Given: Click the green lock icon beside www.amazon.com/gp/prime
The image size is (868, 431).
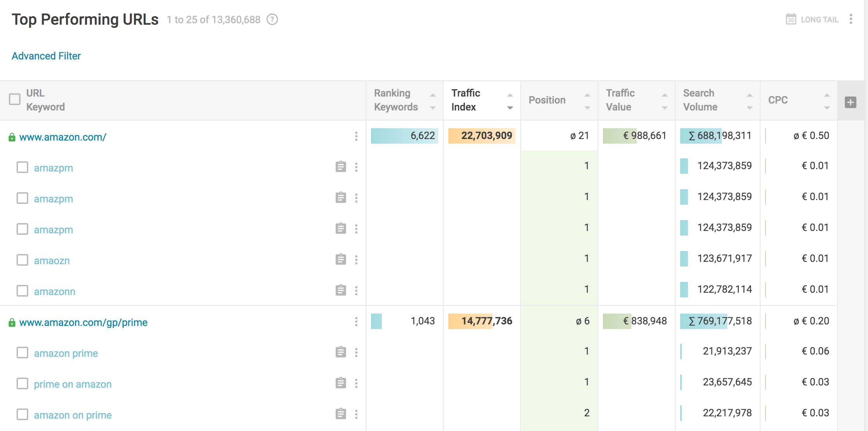Looking at the screenshot, I should click(12, 322).
